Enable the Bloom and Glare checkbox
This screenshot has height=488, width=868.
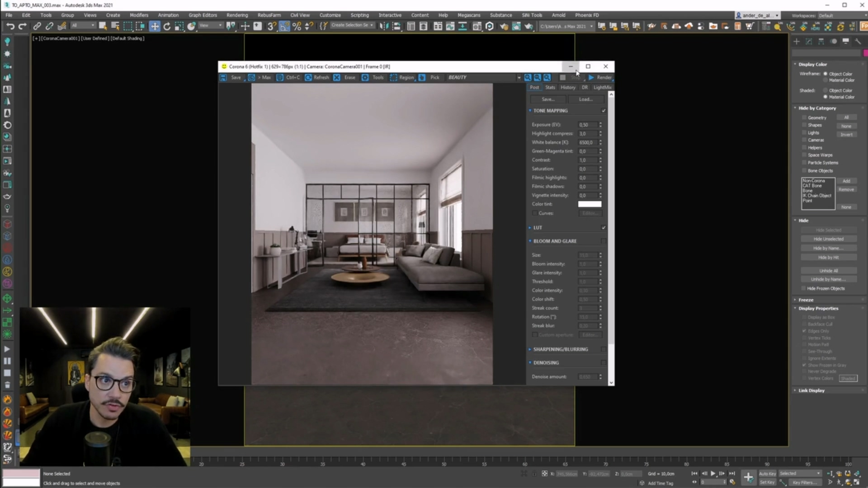click(x=604, y=241)
